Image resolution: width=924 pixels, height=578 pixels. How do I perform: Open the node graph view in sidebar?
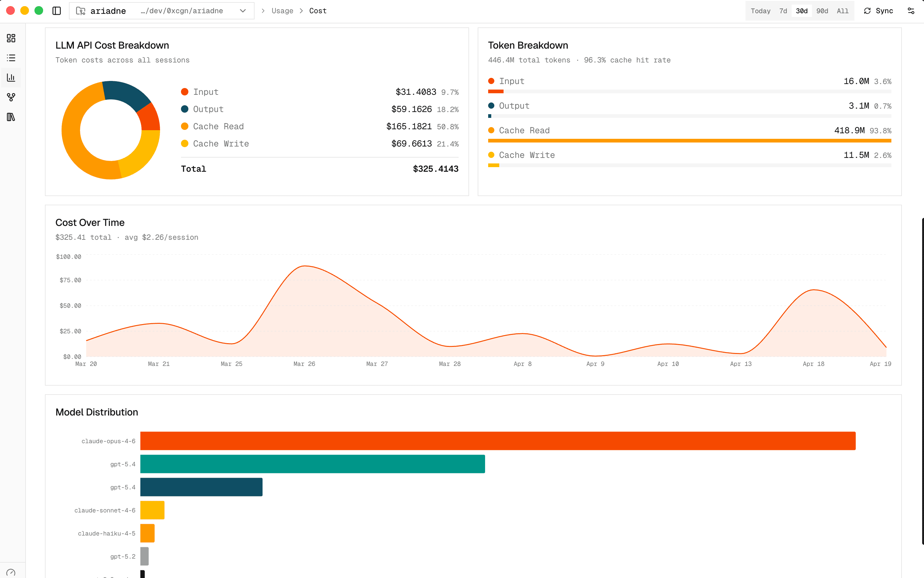pos(11,97)
